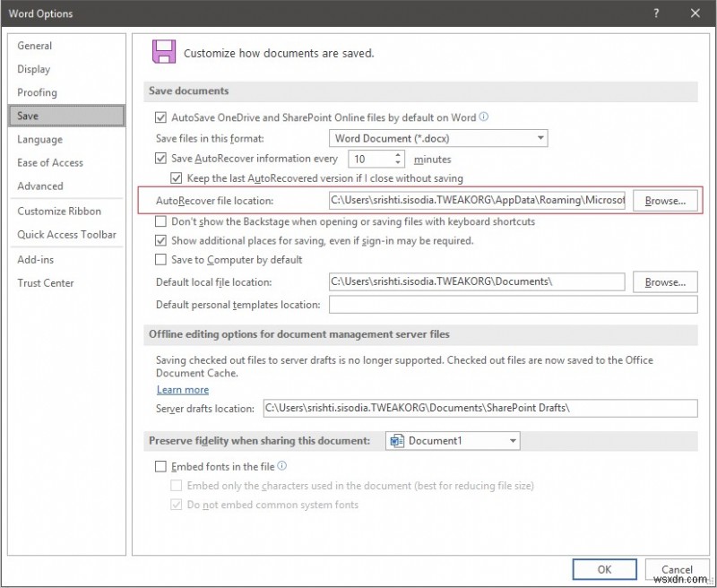Select the Trust Center category
The height and width of the screenshot is (588, 717).
pos(46,282)
